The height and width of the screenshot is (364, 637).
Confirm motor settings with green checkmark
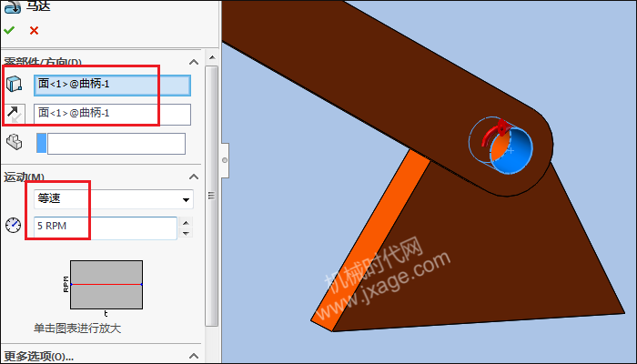coord(9,30)
